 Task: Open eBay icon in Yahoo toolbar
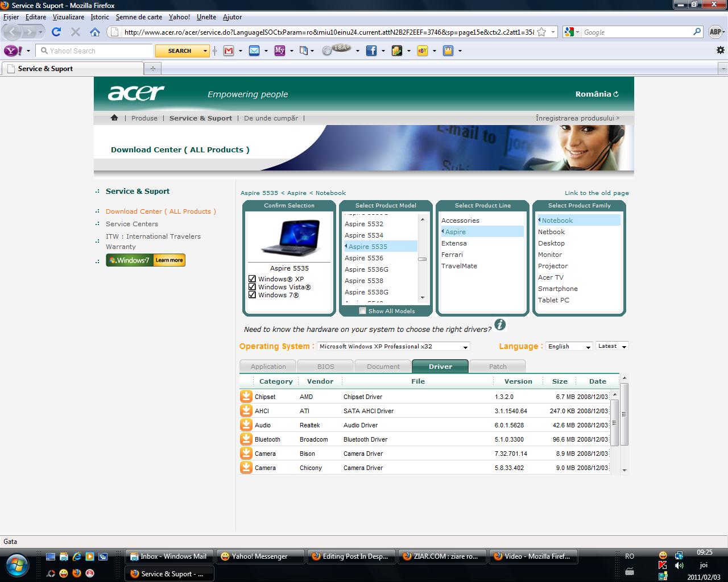tap(423, 51)
